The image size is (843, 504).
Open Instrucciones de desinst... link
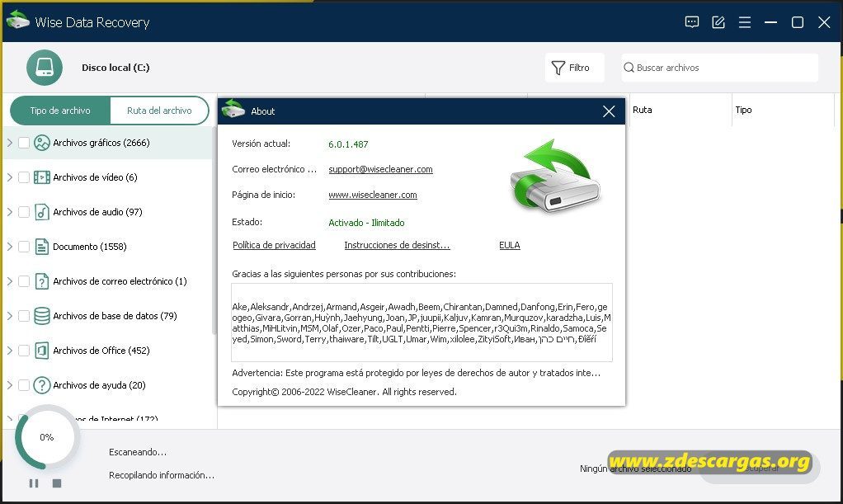click(x=397, y=245)
